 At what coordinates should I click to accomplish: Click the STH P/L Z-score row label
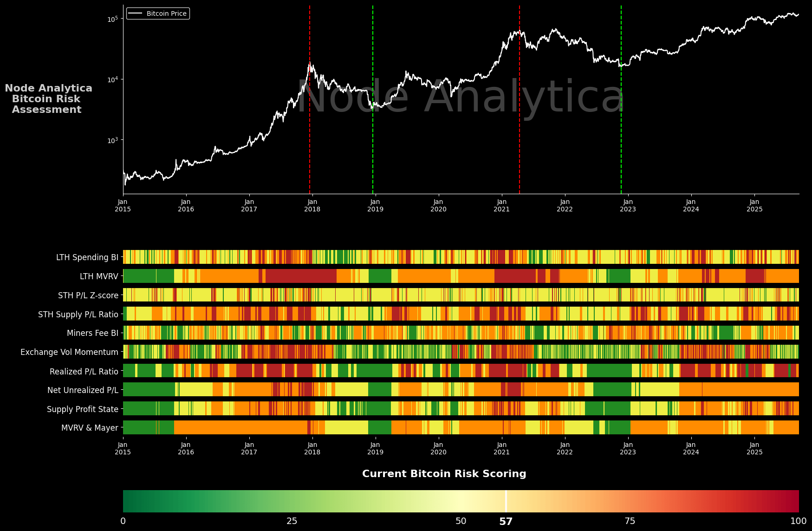pyautogui.click(x=88, y=295)
